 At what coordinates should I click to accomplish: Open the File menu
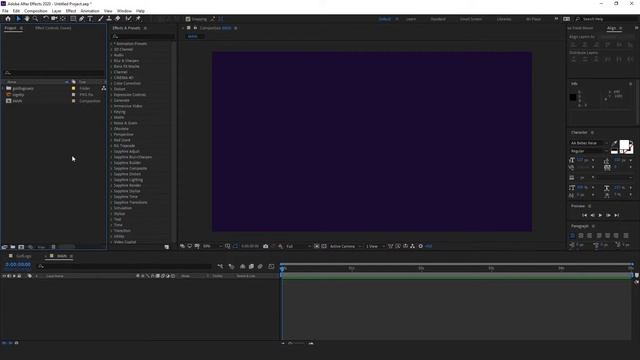click(x=5, y=11)
